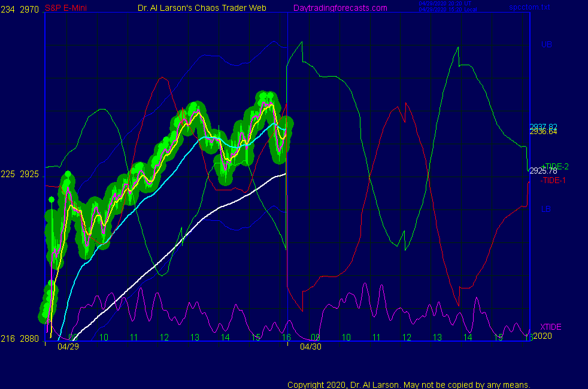The height and width of the screenshot is (389, 588).
Task: Click the '10' hour label of the 04/29 session
Action: tap(104, 338)
